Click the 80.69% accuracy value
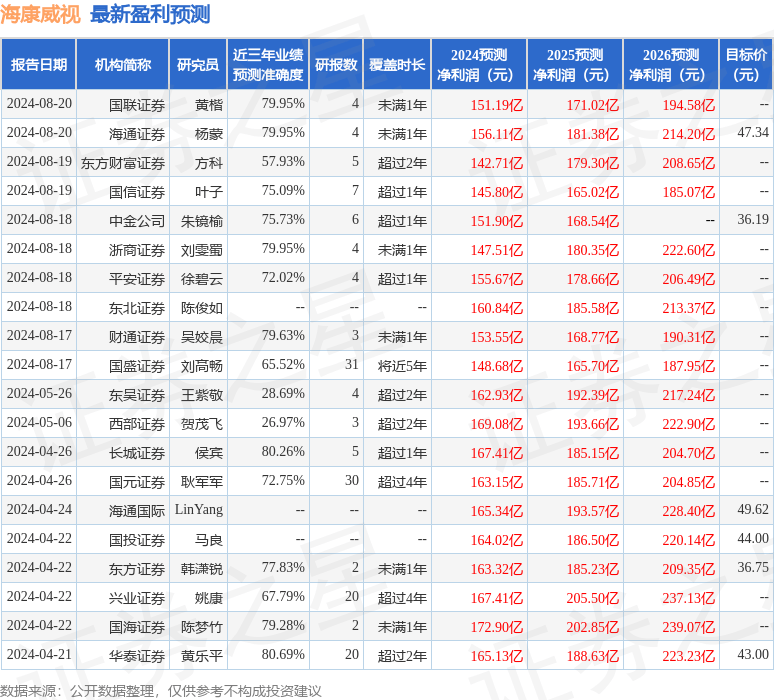The image size is (774, 700). tap(283, 655)
